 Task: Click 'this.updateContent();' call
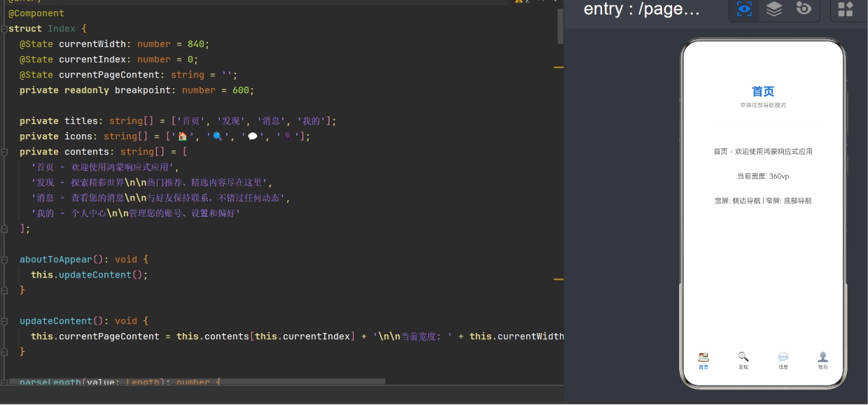point(90,275)
